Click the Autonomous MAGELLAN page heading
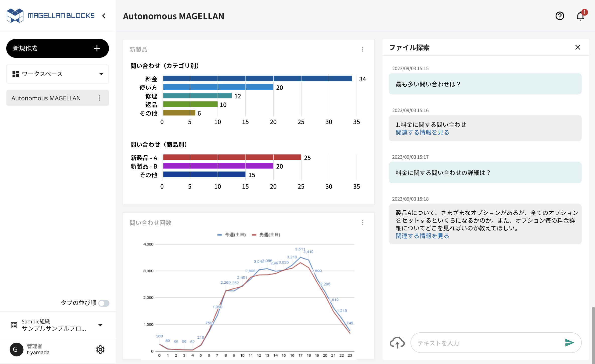This screenshot has width=595, height=364. tap(173, 16)
